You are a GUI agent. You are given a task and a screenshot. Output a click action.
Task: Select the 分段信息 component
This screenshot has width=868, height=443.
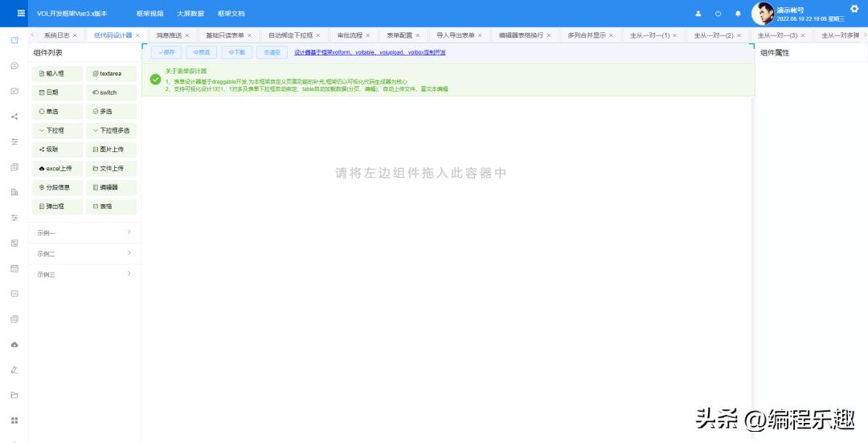pyautogui.click(x=58, y=187)
